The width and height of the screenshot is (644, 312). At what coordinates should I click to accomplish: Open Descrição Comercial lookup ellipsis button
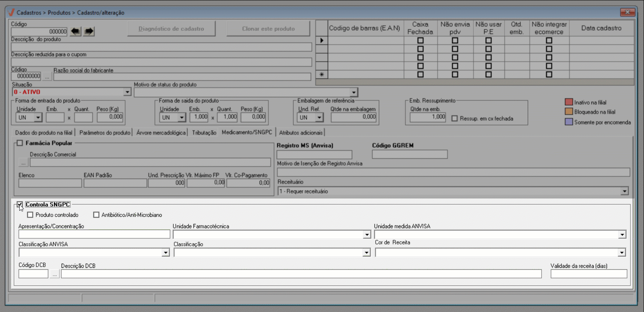(x=23, y=162)
